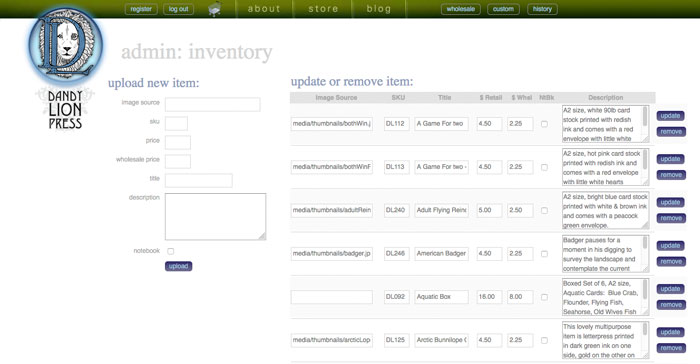Remove the DL113 item
The height and width of the screenshot is (364, 700).
(671, 175)
